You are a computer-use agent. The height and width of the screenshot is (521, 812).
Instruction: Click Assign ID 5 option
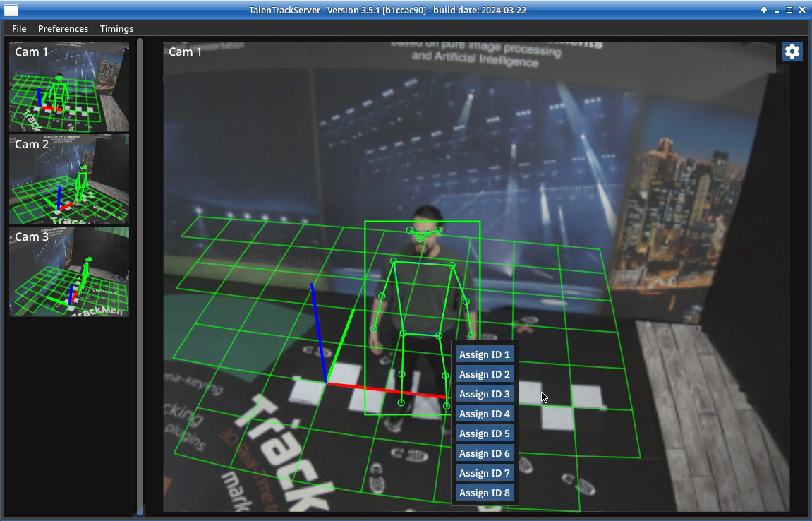[484, 433]
